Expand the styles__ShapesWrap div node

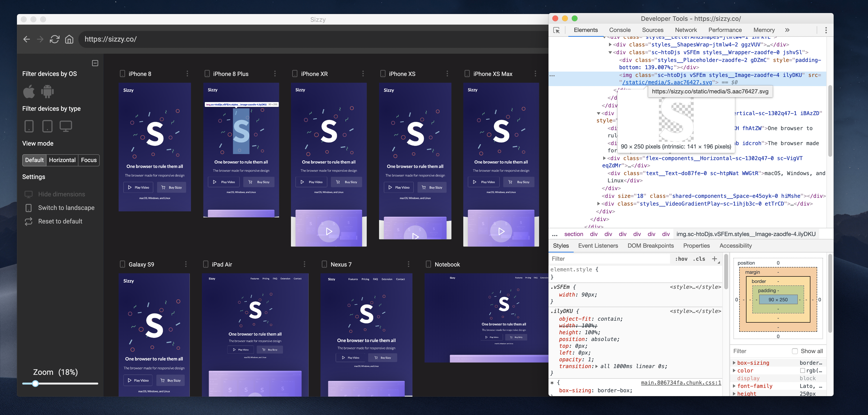610,44
